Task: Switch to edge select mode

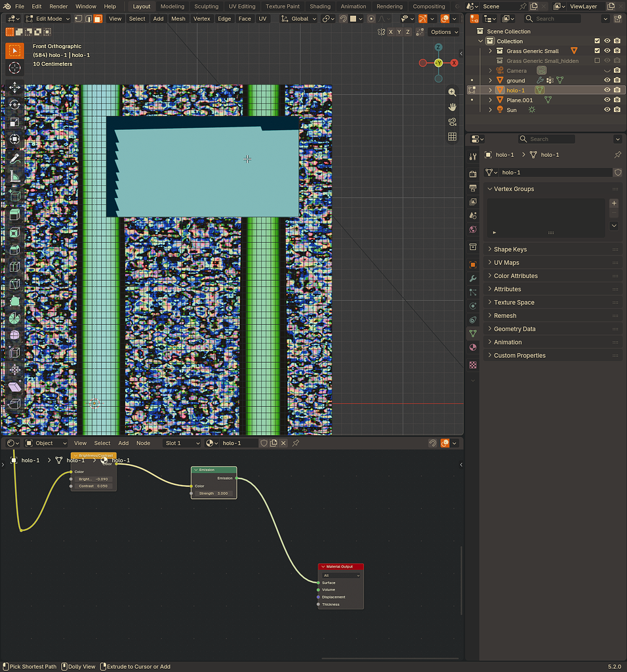Action: pos(89,19)
